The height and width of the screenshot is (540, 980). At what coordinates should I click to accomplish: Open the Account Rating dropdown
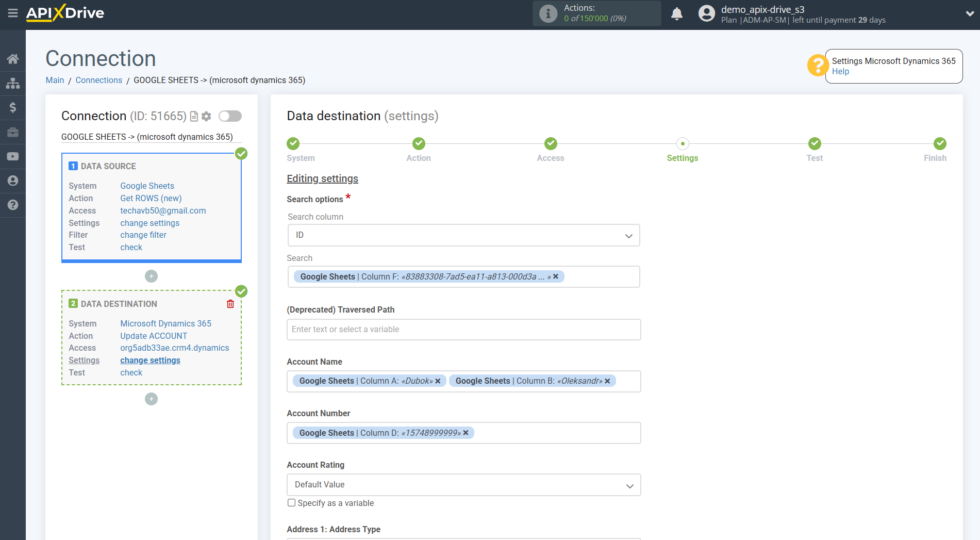463,485
